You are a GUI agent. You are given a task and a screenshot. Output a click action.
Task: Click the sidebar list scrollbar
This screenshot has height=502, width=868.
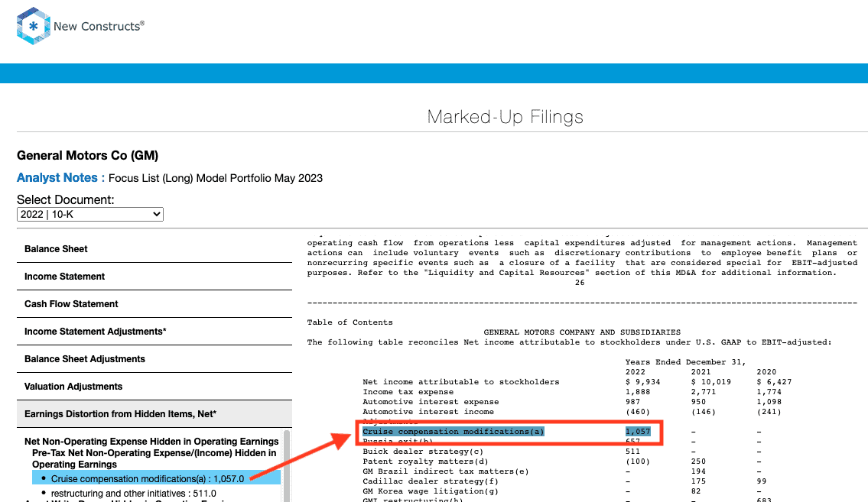click(x=287, y=465)
